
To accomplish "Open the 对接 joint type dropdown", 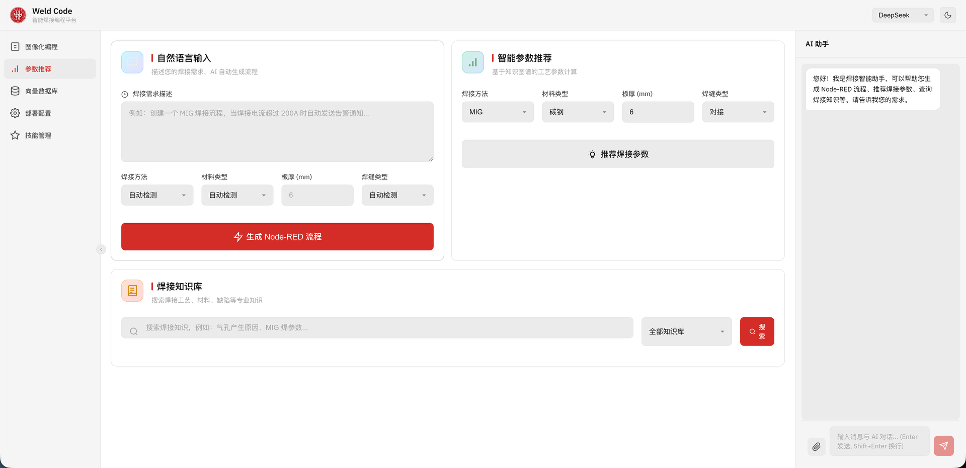I will 737,112.
